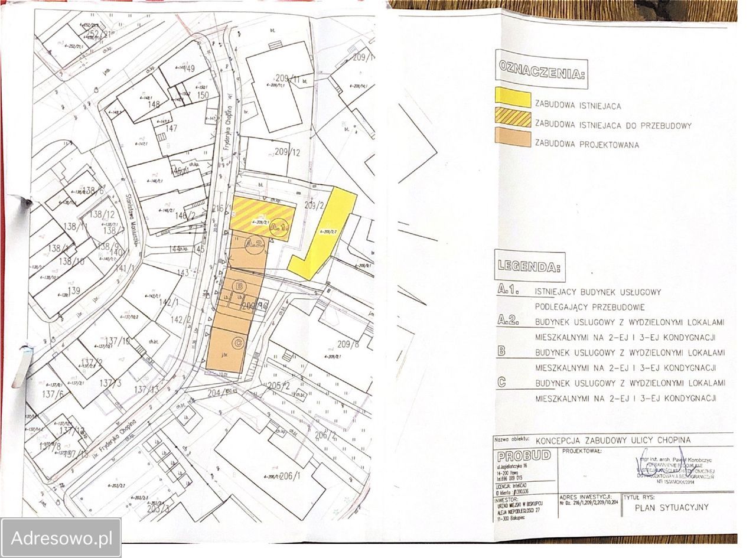The height and width of the screenshot is (558, 756).
Task: Select the text ZABUDOWA PROJEKTOWANA
Action: (x=586, y=144)
